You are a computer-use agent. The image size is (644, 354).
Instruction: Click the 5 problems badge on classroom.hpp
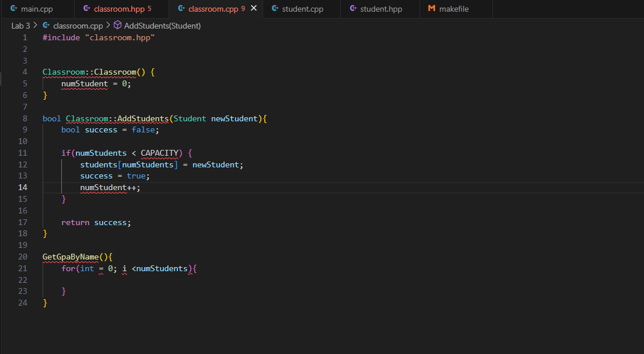pyautogui.click(x=149, y=9)
